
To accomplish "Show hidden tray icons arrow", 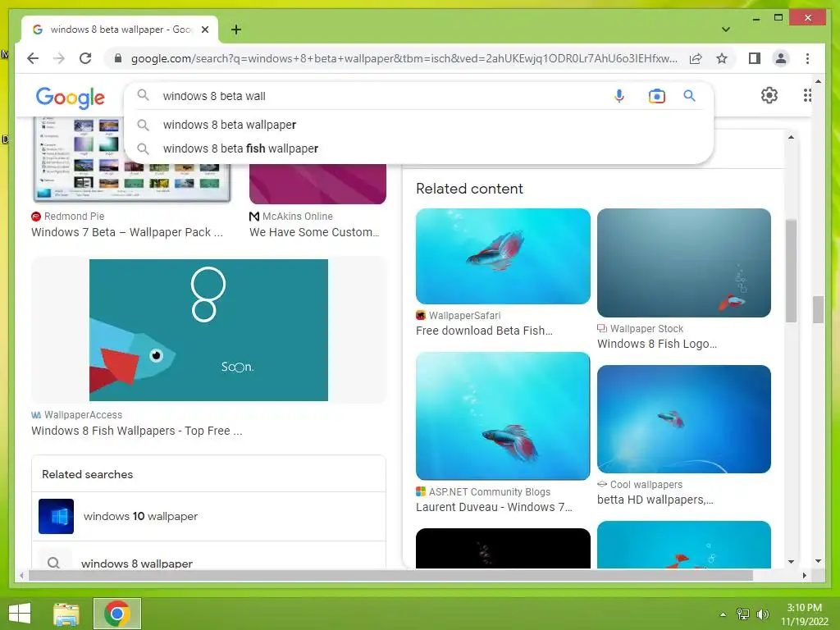I will [723, 614].
